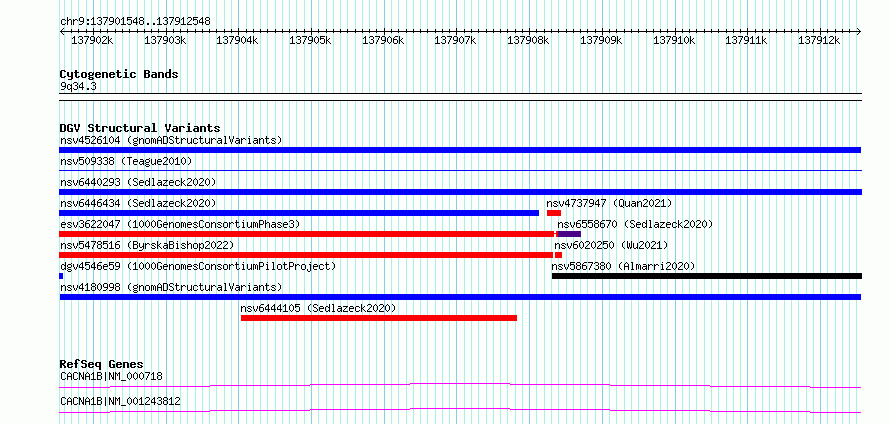Click the esv3622047 1000GenomesConsortiumPhase3 label
Image resolution: width=890 pixels, height=424 pixels.
coord(180,224)
